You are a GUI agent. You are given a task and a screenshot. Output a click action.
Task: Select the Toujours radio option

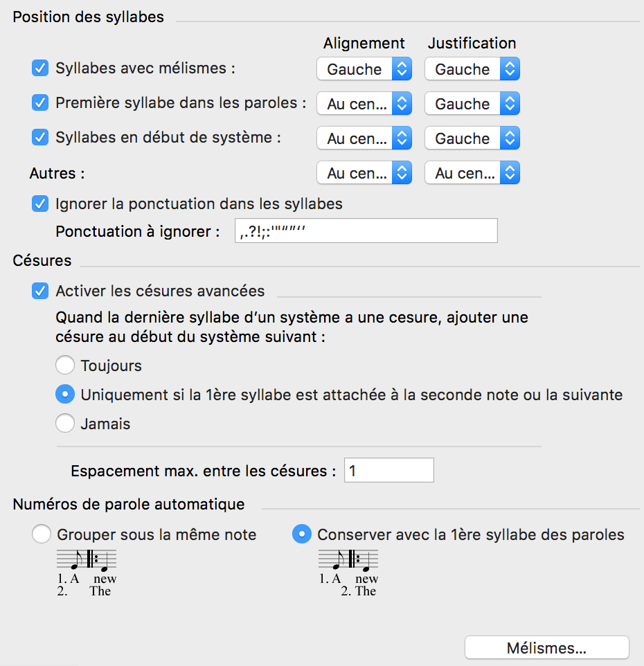coord(65,365)
